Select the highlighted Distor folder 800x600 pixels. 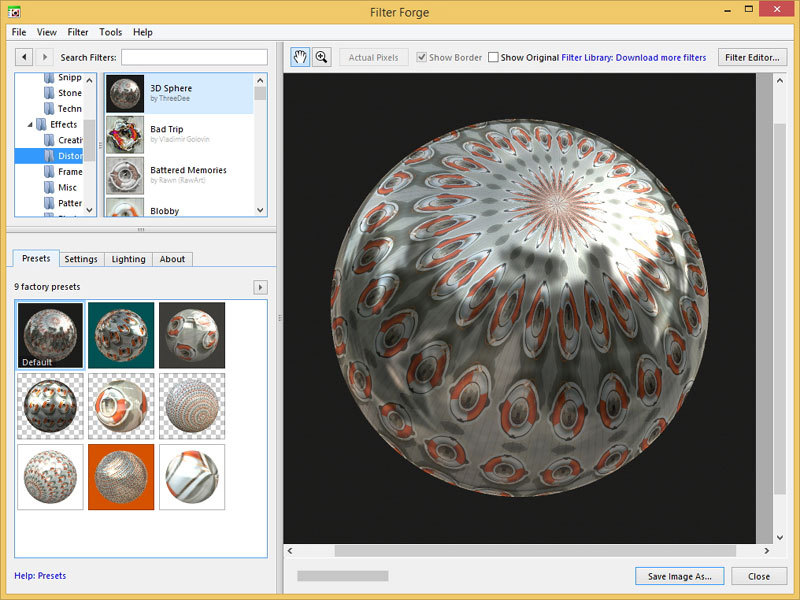click(x=49, y=156)
